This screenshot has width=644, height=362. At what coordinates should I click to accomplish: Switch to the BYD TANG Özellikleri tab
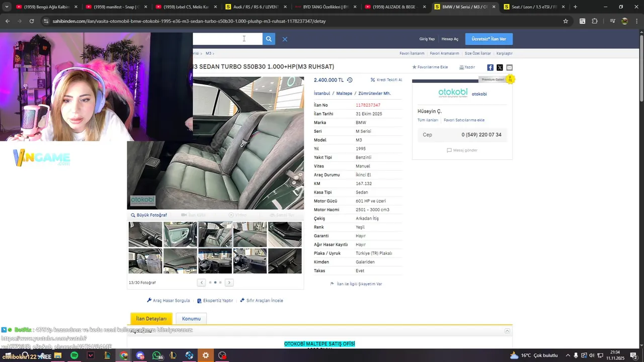click(x=325, y=7)
